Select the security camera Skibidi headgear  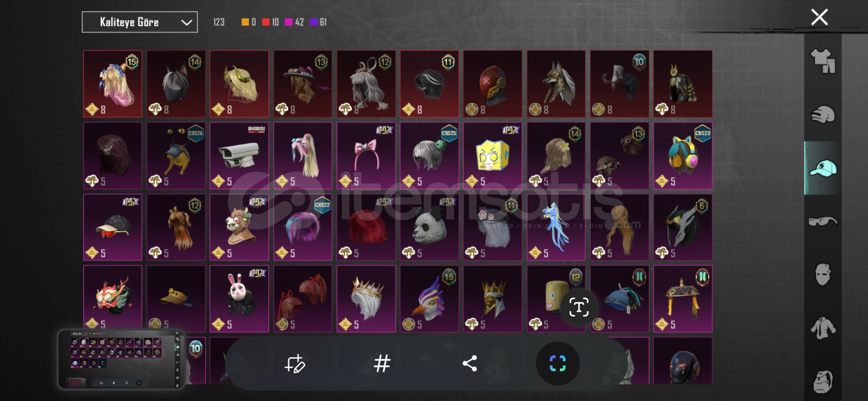(239, 156)
